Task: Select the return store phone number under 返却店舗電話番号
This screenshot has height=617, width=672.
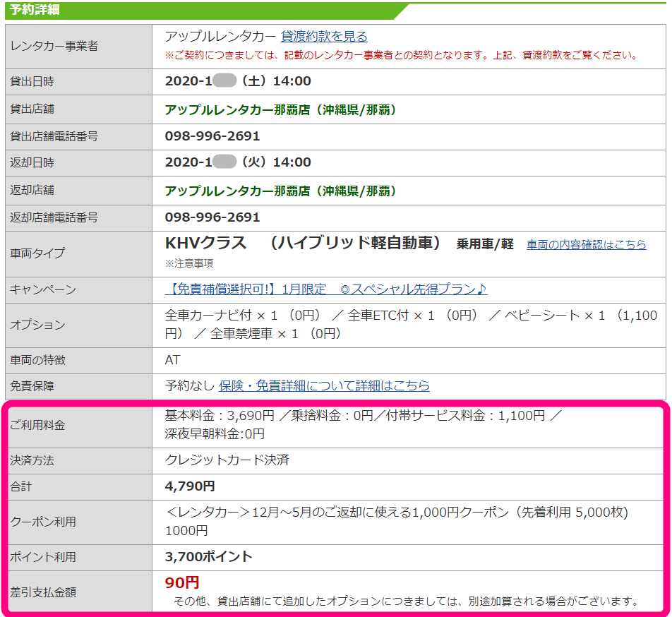Action: [x=212, y=217]
